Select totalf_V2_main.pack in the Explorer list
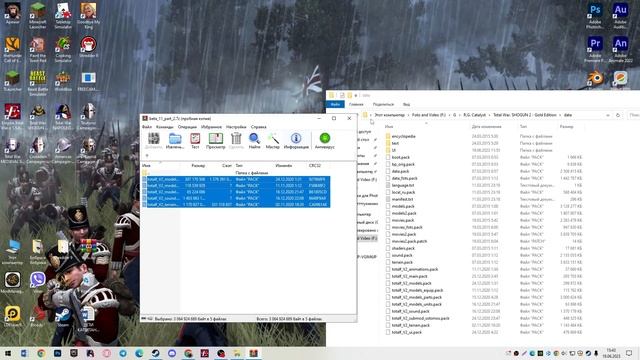640x360 pixels. (x=409, y=276)
